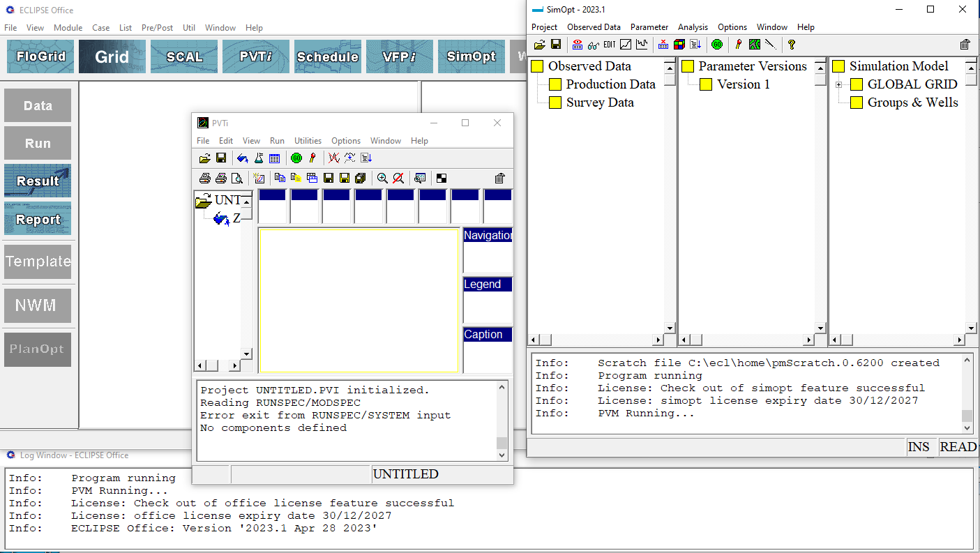Click crossed-out curves icon in PVTi
The image size is (980, 553).
tap(334, 158)
